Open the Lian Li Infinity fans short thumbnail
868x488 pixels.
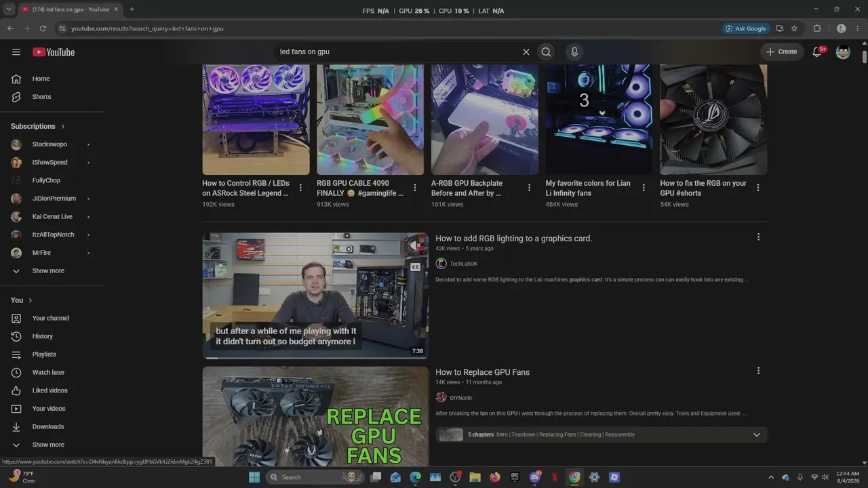click(599, 119)
